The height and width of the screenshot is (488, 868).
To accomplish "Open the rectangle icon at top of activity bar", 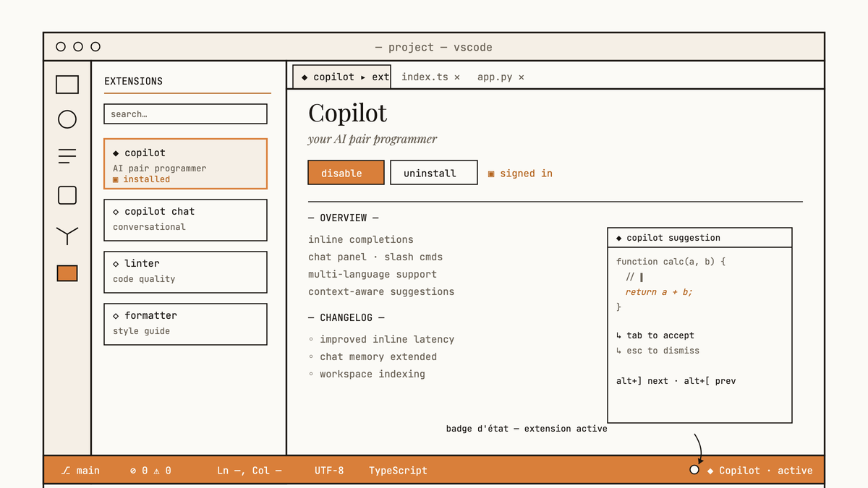I will coord(67,85).
